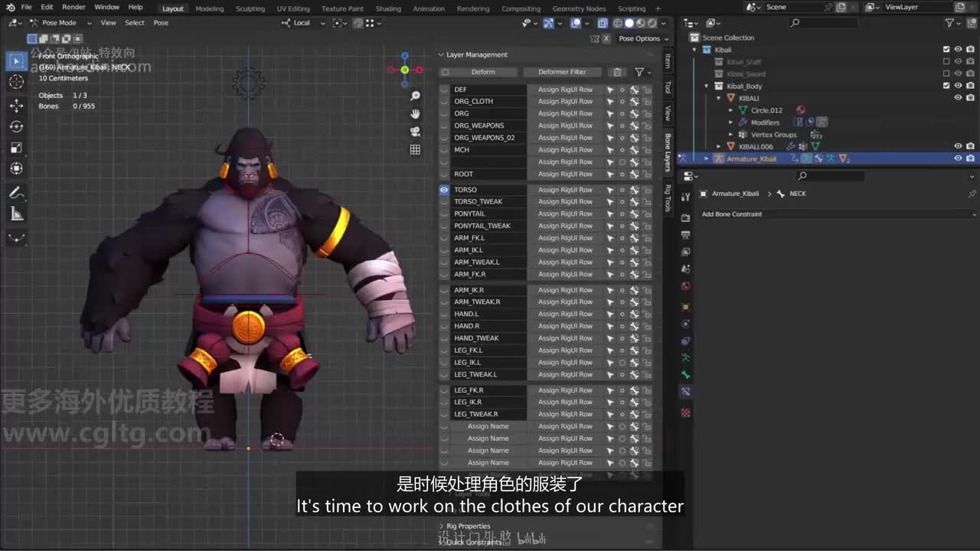Select the Select Box tool

pos(16,60)
